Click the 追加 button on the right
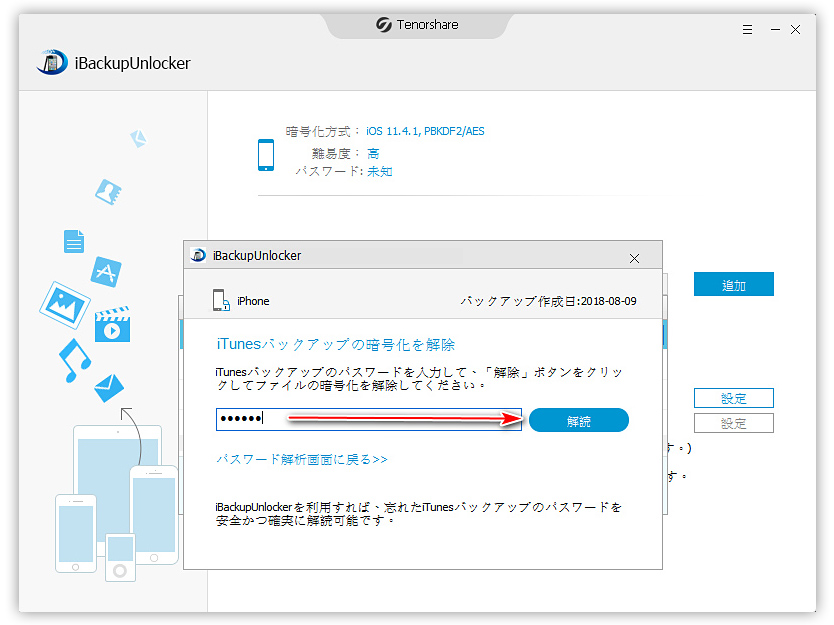834x625 pixels. pyautogui.click(x=733, y=284)
